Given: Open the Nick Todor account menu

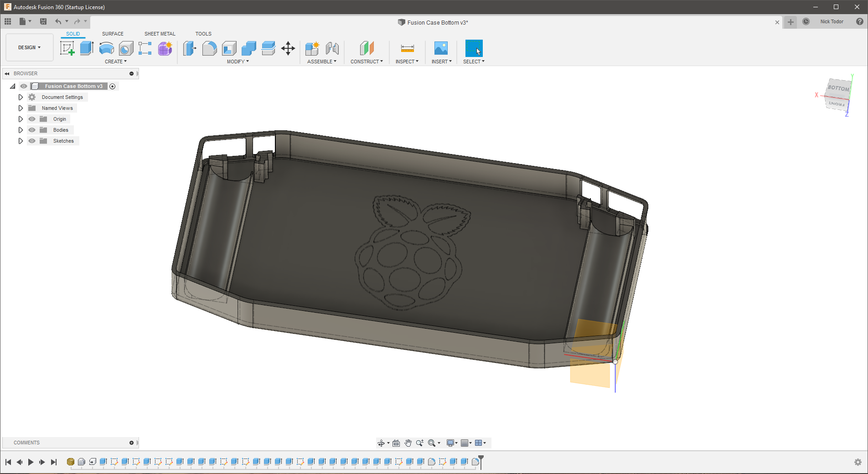Looking at the screenshot, I should [x=832, y=21].
